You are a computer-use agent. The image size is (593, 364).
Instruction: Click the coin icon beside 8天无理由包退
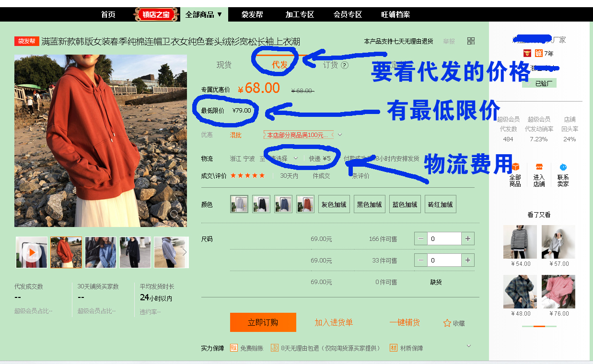coord(275,348)
